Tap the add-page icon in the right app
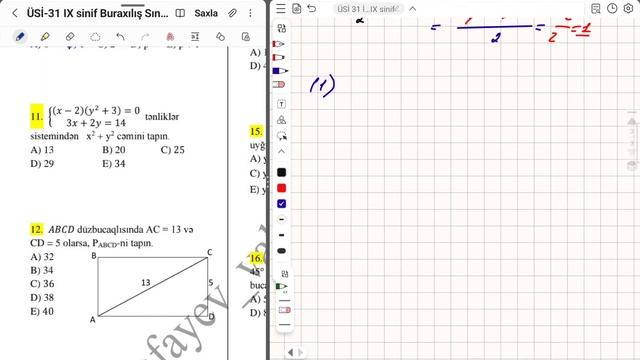Image resolution: width=640 pixels, height=360 pixels. [x=297, y=8]
